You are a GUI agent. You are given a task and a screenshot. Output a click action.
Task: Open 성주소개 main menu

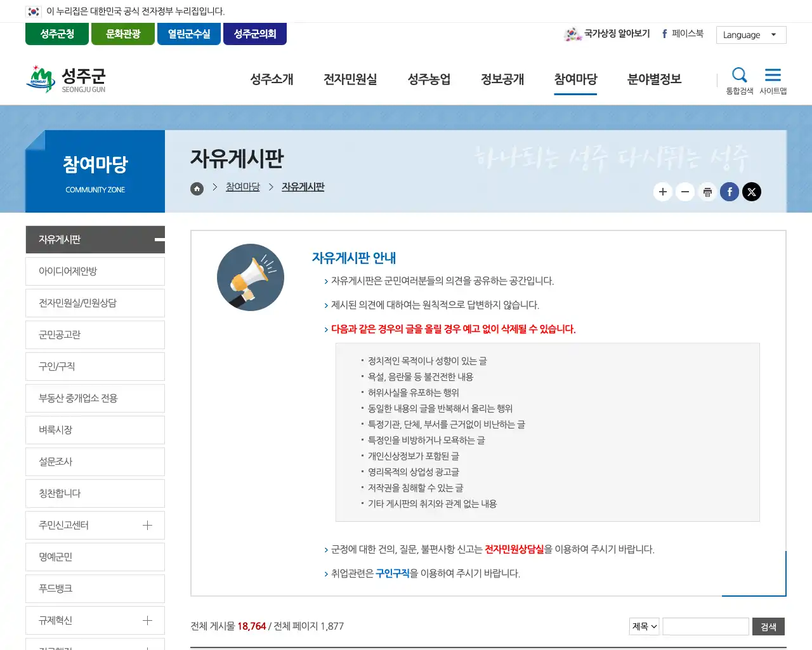[272, 79]
